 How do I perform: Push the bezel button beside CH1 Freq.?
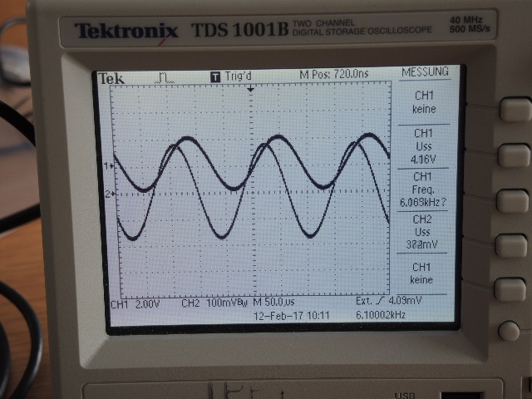pyautogui.click(x=512, y=201)
